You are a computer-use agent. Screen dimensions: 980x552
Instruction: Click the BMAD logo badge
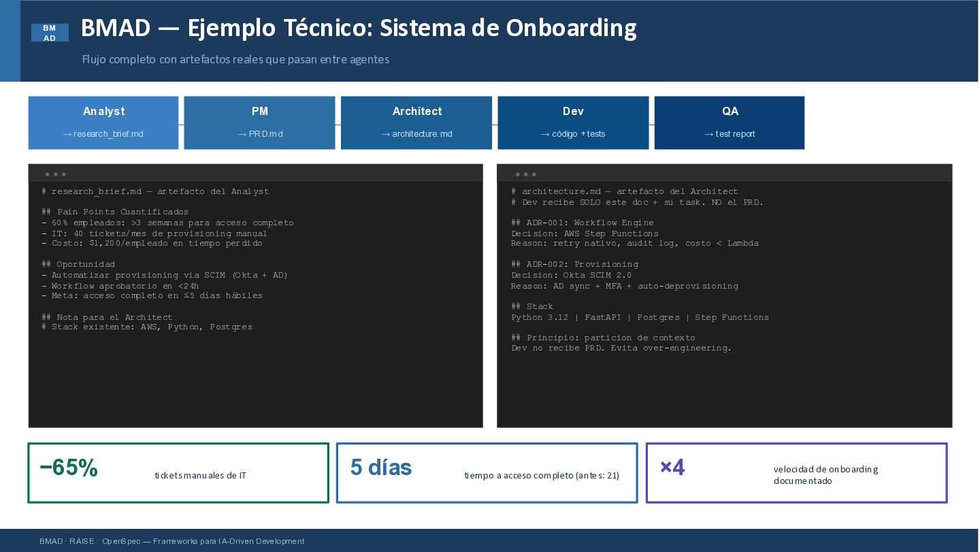point(50,33)
